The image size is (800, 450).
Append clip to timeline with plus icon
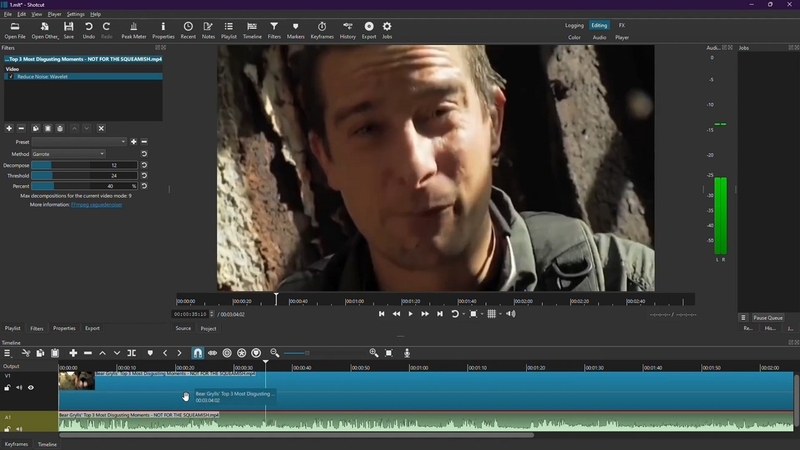pos(73,353)
